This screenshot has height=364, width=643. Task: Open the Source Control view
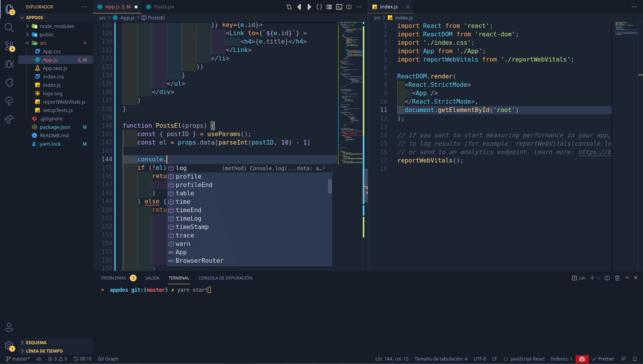9,45
